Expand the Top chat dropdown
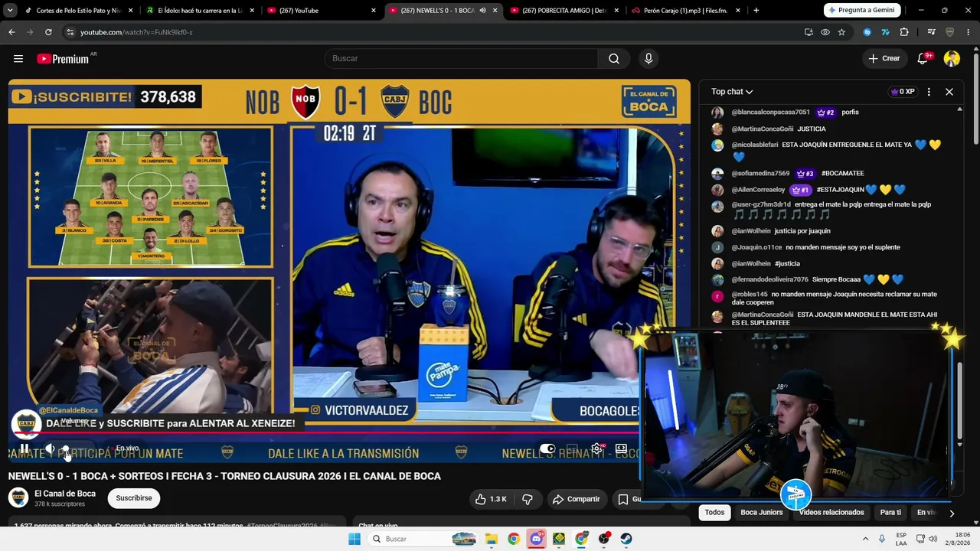 pos(732,92)
